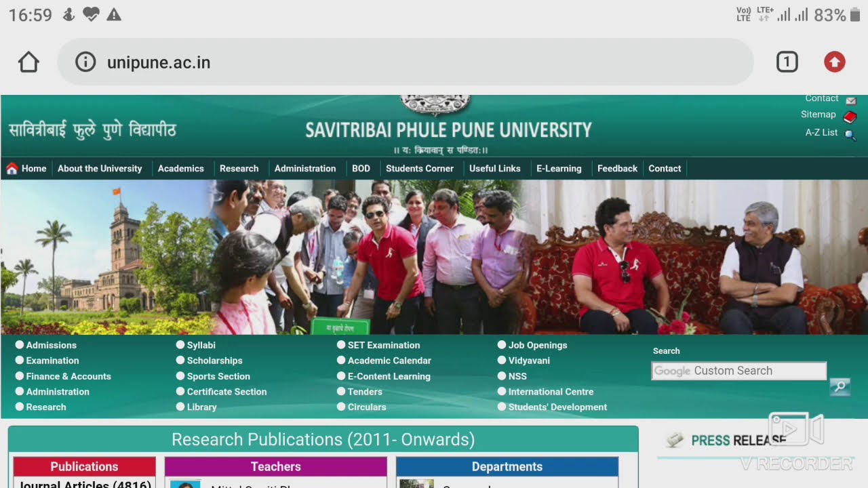Open Administration quick link below banner

(58, 392)
